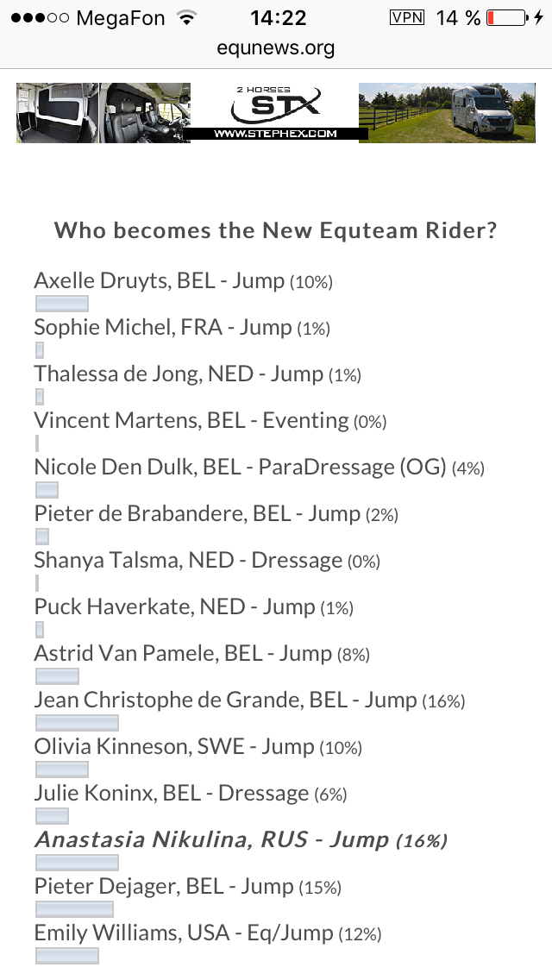Choose Jean Christophe de Grande poll entry

(x=249, y=700)
